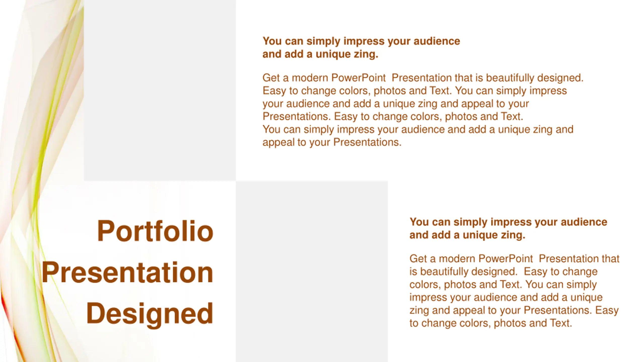
Task: Click the line 'colors, photos and Text. You can simply'
Action: [x=503, y=285]
